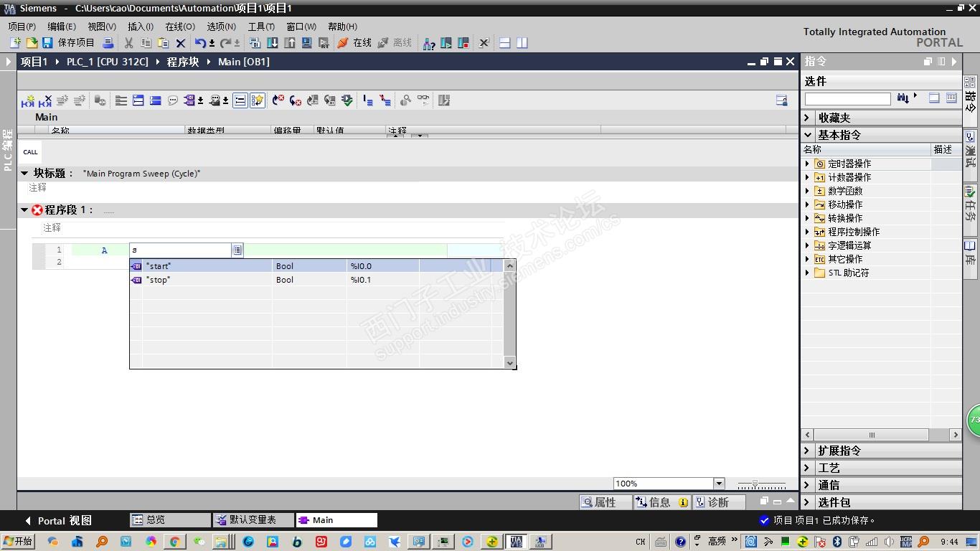Image resolution: width=980 pixels, height=551 pixels.
Task: Switch to the 默认变量表 tab
Action: point(253,520)
